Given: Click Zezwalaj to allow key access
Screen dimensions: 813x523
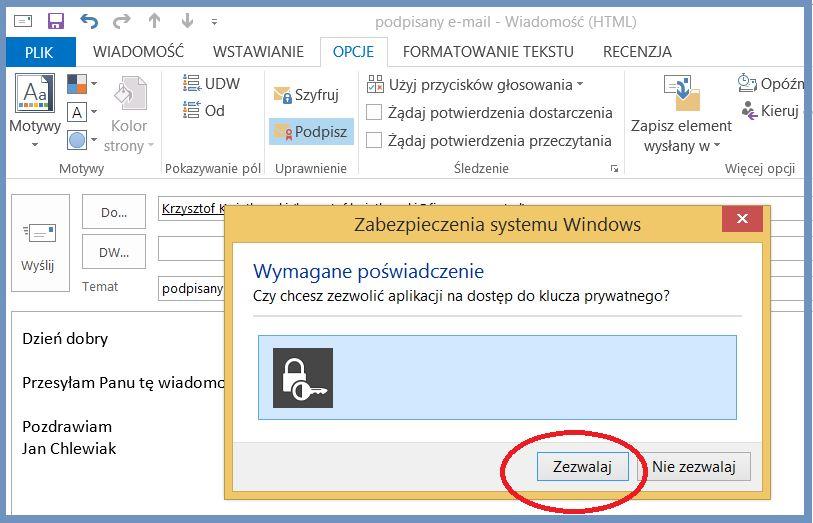Looking at the screenshot, I should (582, 467).
